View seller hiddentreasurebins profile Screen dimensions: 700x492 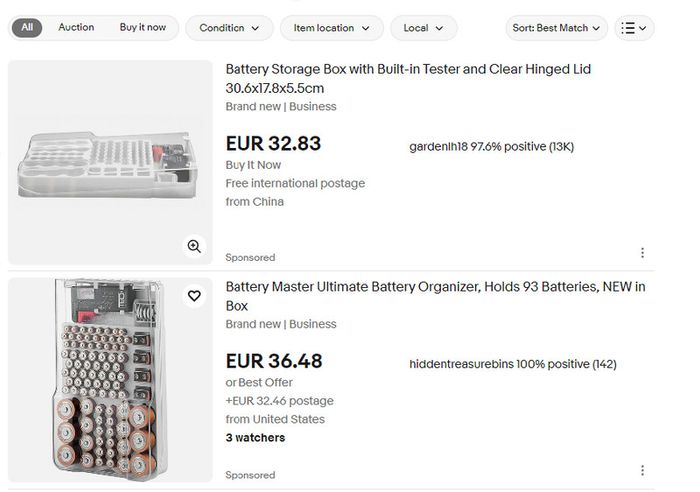click(513, 364)
